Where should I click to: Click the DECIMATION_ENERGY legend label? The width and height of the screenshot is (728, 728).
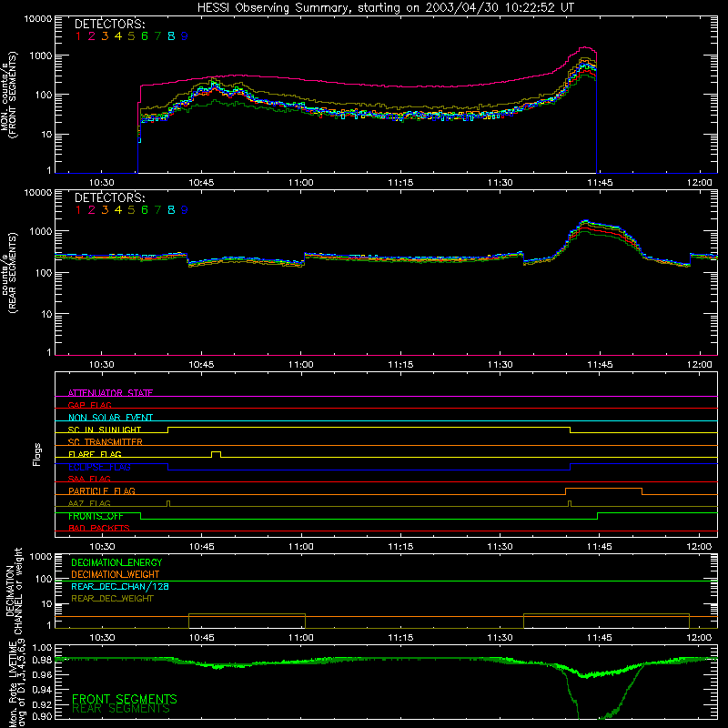(x=116, y=562)
